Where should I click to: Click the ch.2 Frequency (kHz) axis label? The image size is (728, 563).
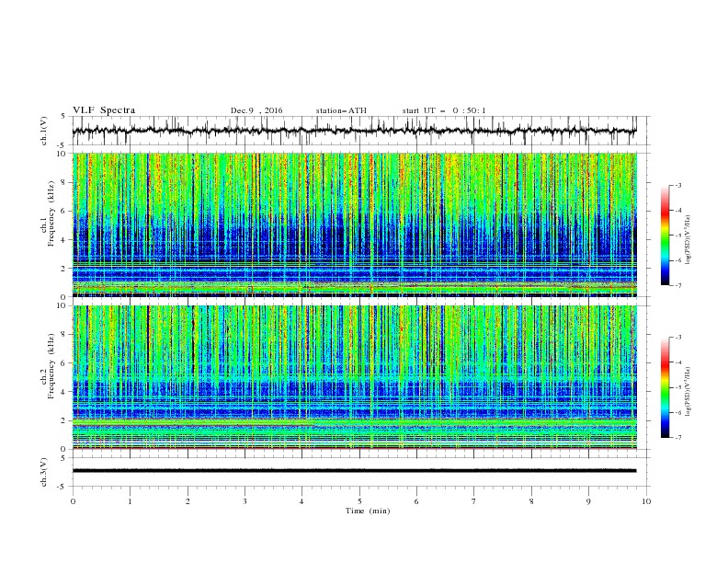click(51, 366)
